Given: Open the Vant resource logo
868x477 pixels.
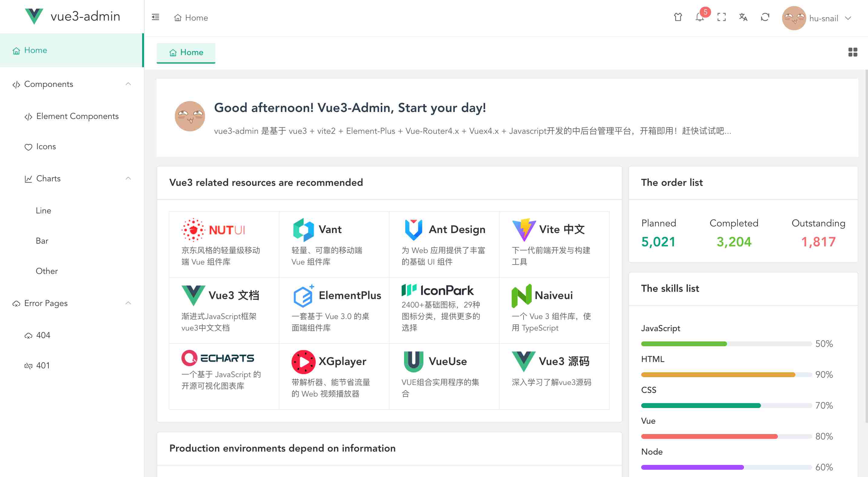Looking at the screenshot, I should click(x=303, y=229).
